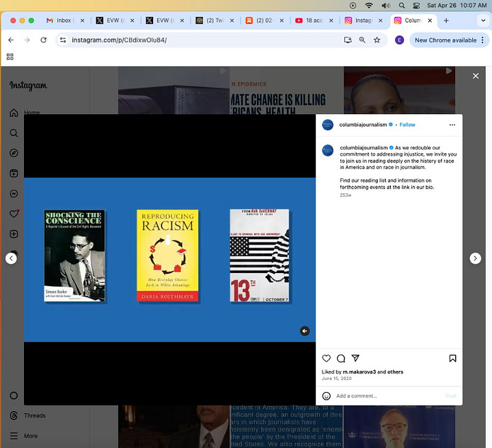492x448 pixels.
Task: Open macOS Control Center
Action: (416, 5)
